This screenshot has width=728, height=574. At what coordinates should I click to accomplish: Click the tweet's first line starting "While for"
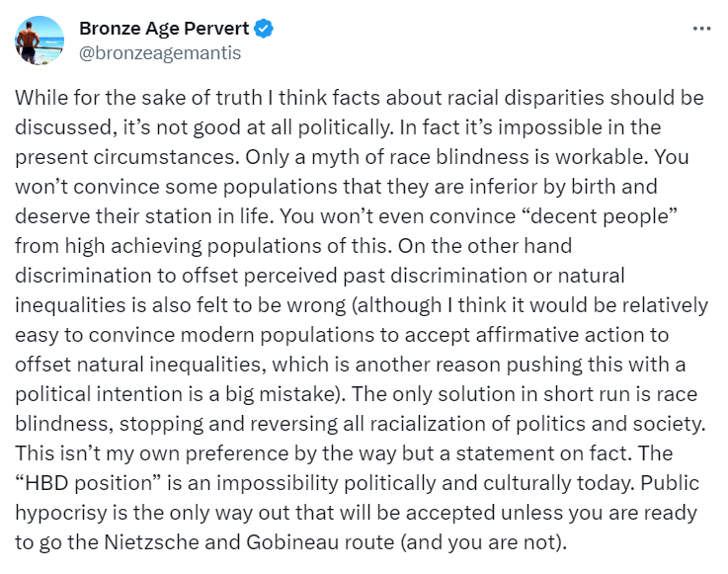coord(360,98)
